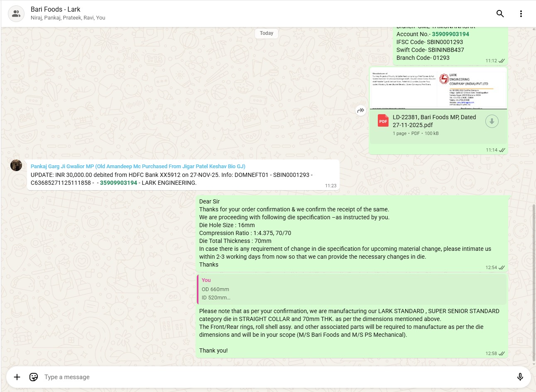Click the microphone voice message icon

coord(520,377)
